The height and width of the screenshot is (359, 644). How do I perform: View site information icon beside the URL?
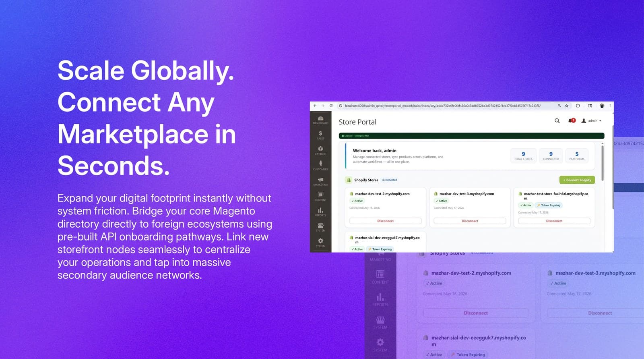[x=341, y=106]
